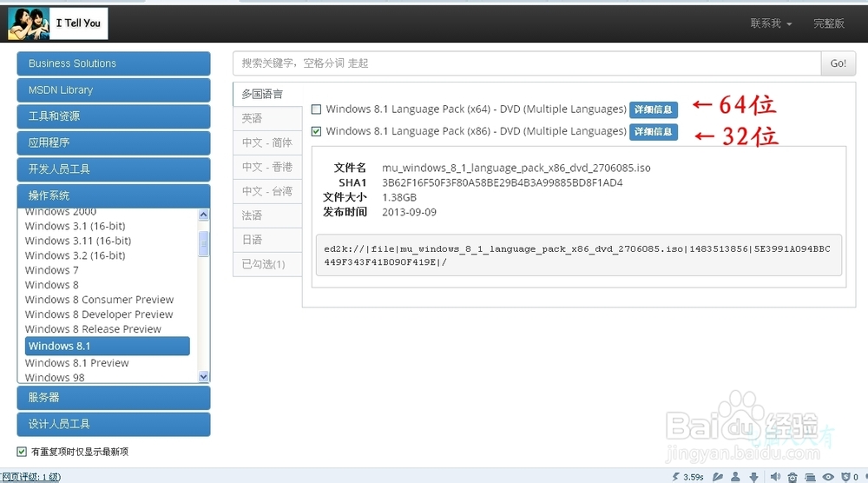This screenshot has width=868, height=483.
Task: Mute sound with speaker icon in status bar
Action: click(x=775, y=476)
